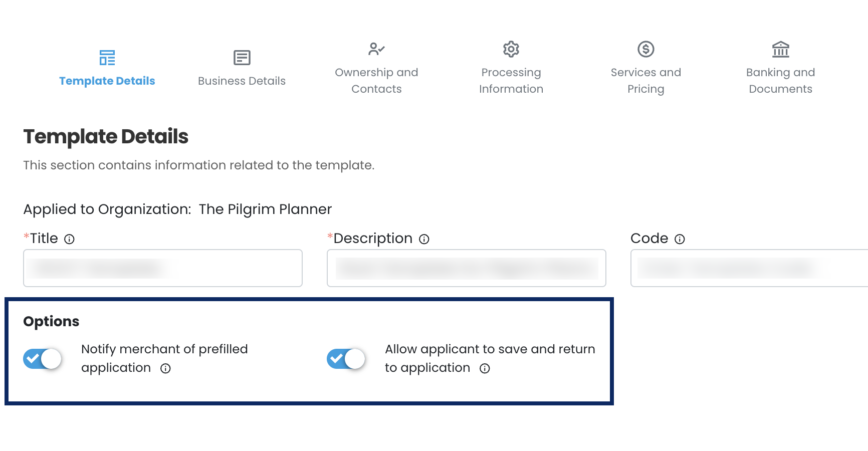Click the Template Details step icon
Viewport: 868px width, 451px height.
pyautogui.click(x=107, y=57)
